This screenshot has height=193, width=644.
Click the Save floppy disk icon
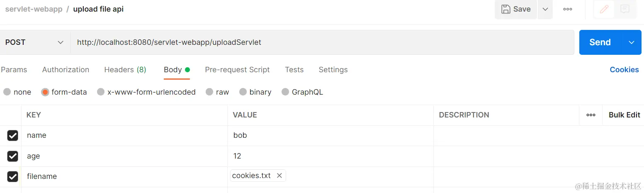point(505,9)
